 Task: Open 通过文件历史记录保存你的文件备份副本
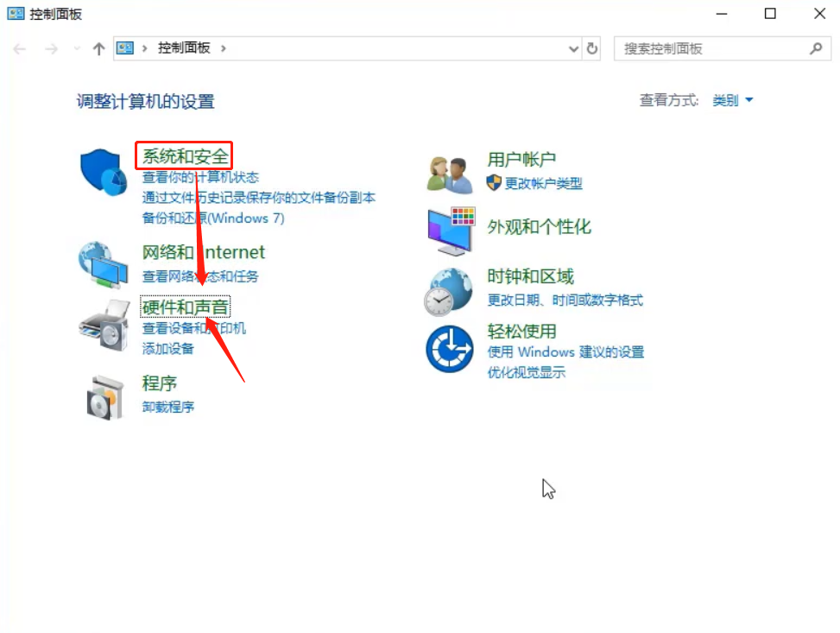coord(258,198)
